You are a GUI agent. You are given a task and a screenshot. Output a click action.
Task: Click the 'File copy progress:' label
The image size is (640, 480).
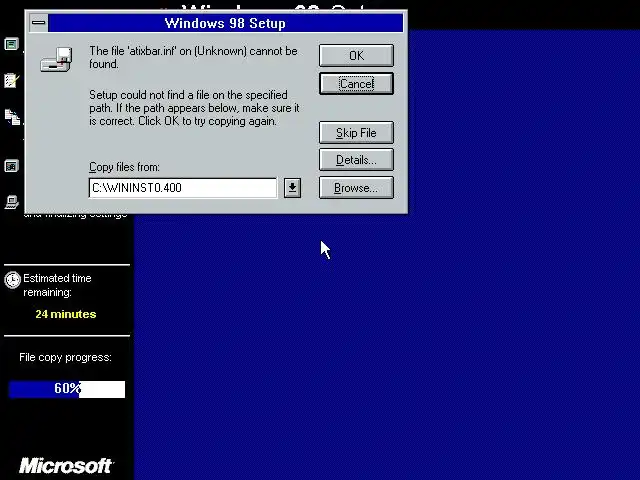65,358
